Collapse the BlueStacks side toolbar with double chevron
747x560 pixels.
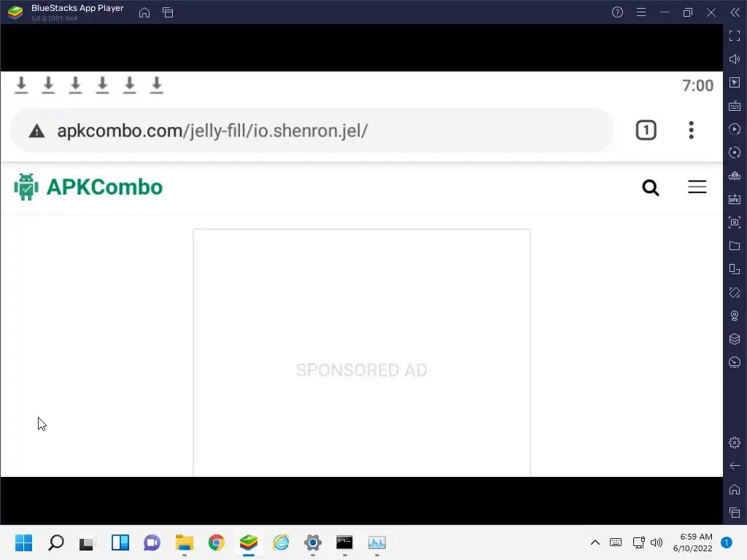tap(735, 12)
